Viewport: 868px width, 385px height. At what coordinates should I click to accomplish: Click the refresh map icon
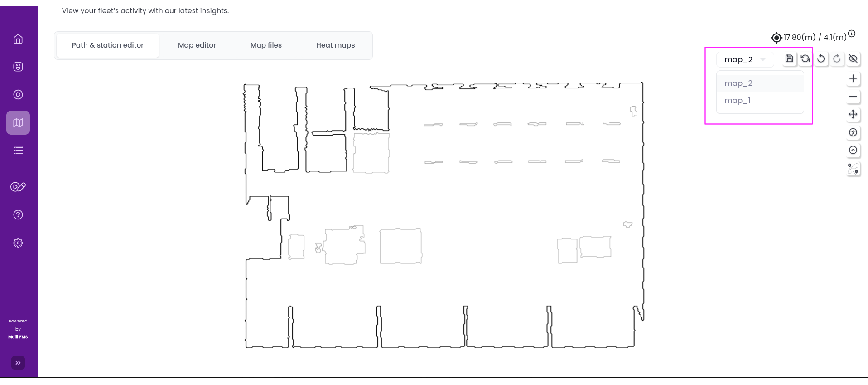tap(805, 58)
